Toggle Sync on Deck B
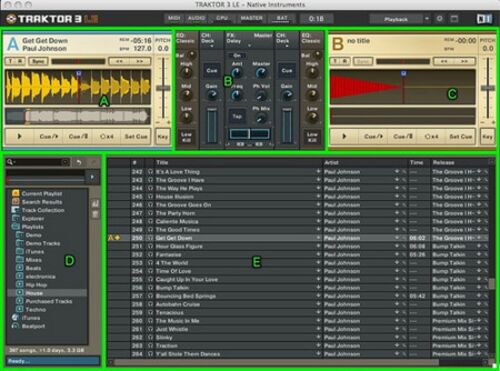500x371 pixels. [x=363, y=61]
